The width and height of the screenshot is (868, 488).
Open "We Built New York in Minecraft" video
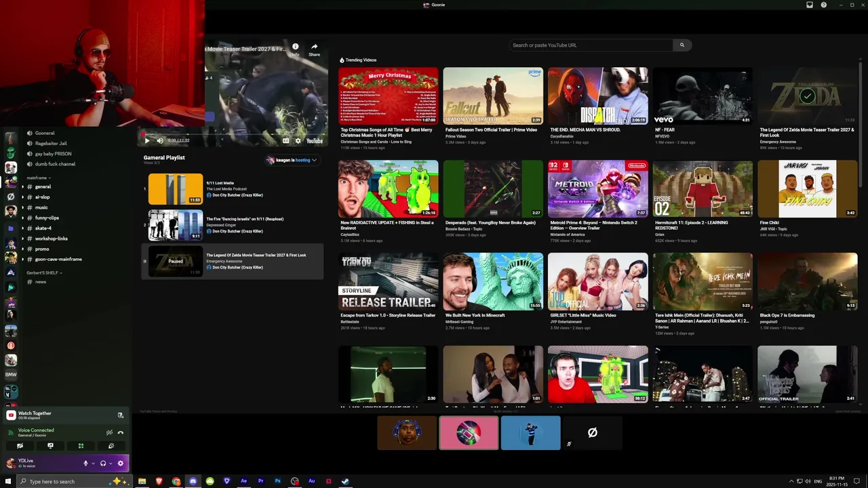[493, 281]
